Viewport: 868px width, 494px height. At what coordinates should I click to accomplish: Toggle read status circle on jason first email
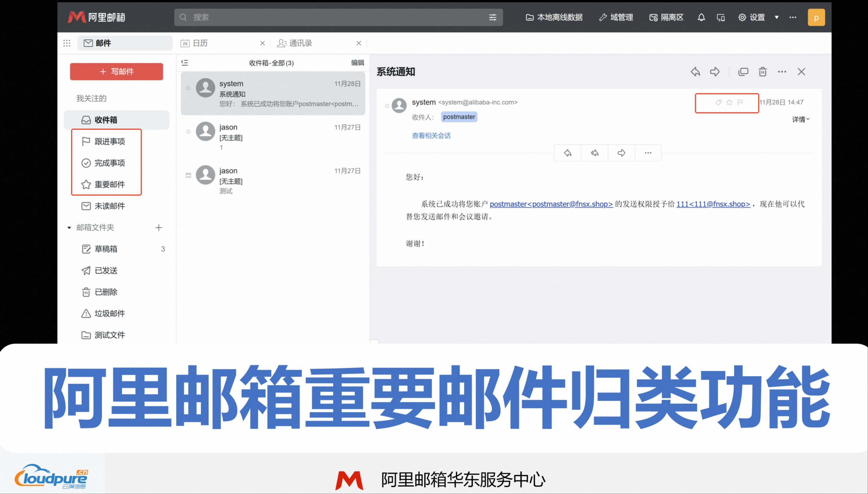pyautogui.click(x=188, y=132)
